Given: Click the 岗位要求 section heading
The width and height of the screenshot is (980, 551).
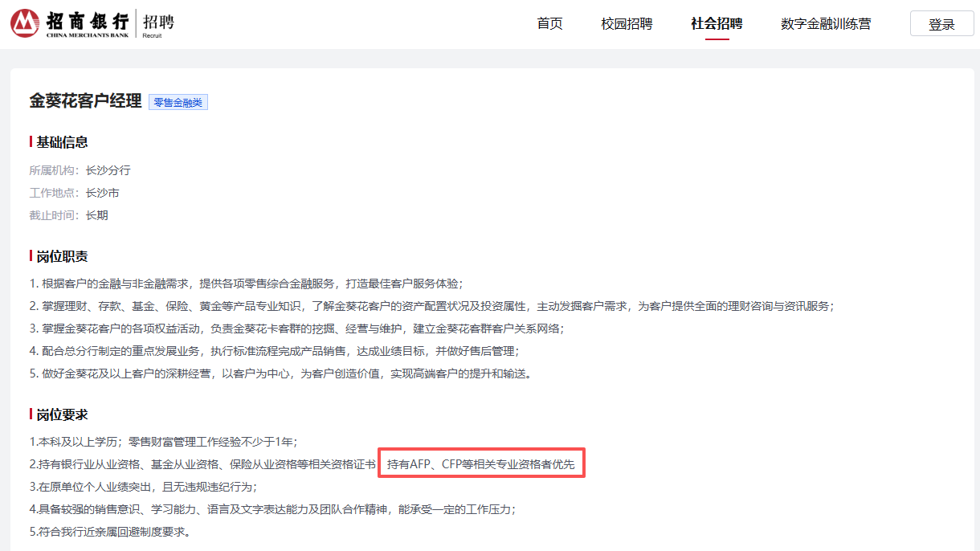Looking at the screenshot, I should tap(62, 414).
